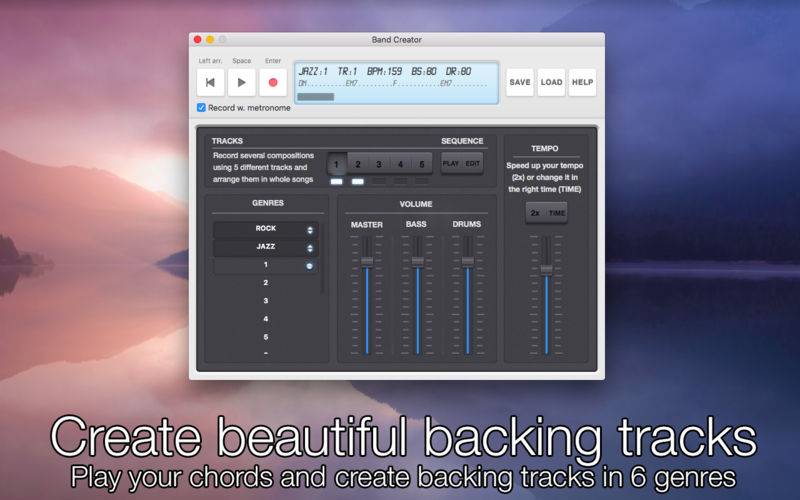
Task: Click the rewind to start button
Action: [210, 82]
